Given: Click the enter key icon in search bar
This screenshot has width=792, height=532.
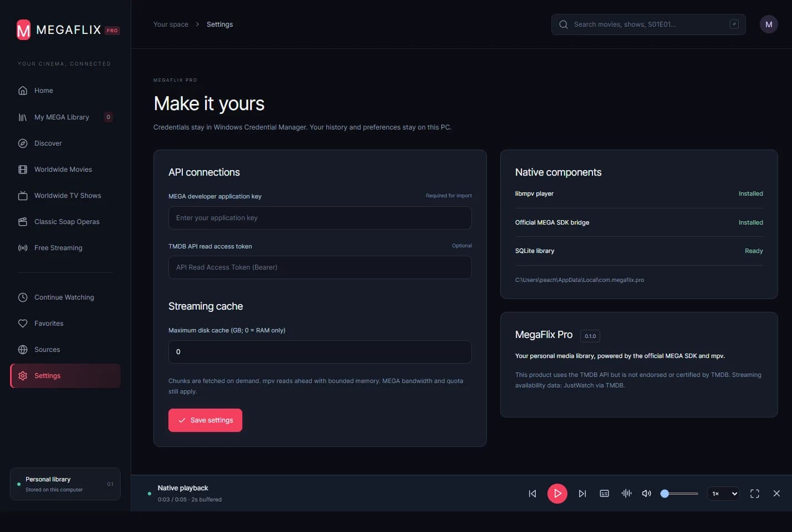Looking at the screenshot, I should pyautogui.click(x=734, y=24).
